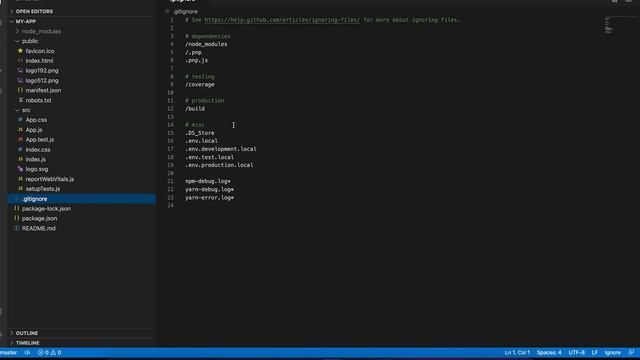
Task: Click the file icon in the .gitignore breadcrumb
Action: pyautogui.click(x=167, y=11)
